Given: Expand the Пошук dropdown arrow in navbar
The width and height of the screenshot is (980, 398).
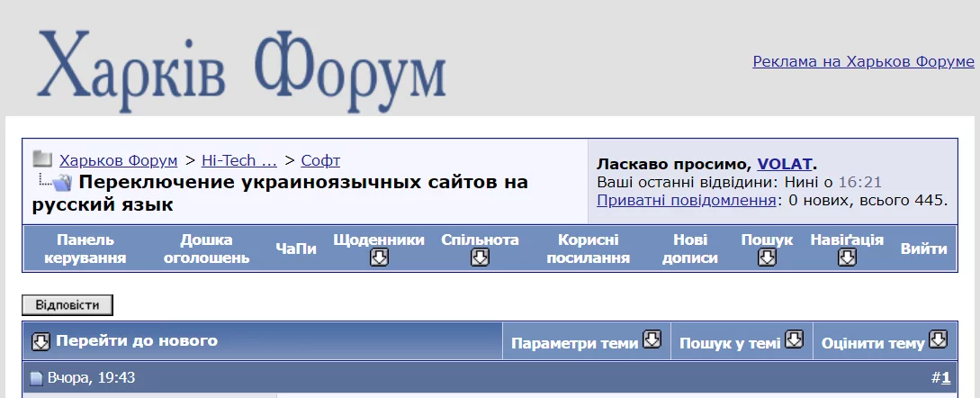Looking at the screenshot, I should point(767,258).
